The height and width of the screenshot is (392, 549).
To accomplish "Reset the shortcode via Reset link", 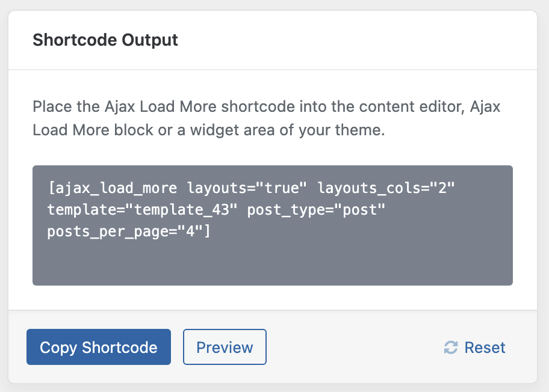I will 474,348.
